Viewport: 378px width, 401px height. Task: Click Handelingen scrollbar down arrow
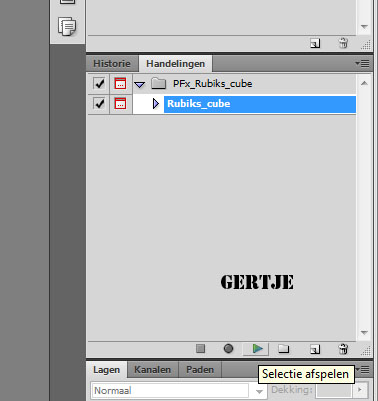[x=364, y=333]
